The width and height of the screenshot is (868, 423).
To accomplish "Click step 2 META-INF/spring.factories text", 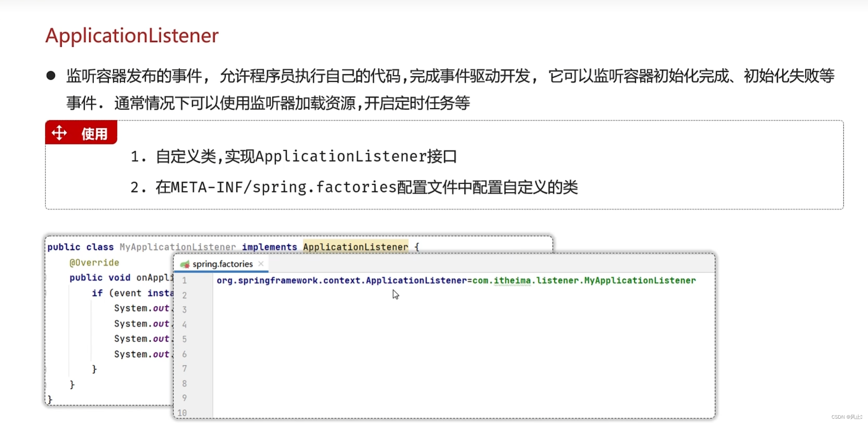I will click(x=354, y=187).
